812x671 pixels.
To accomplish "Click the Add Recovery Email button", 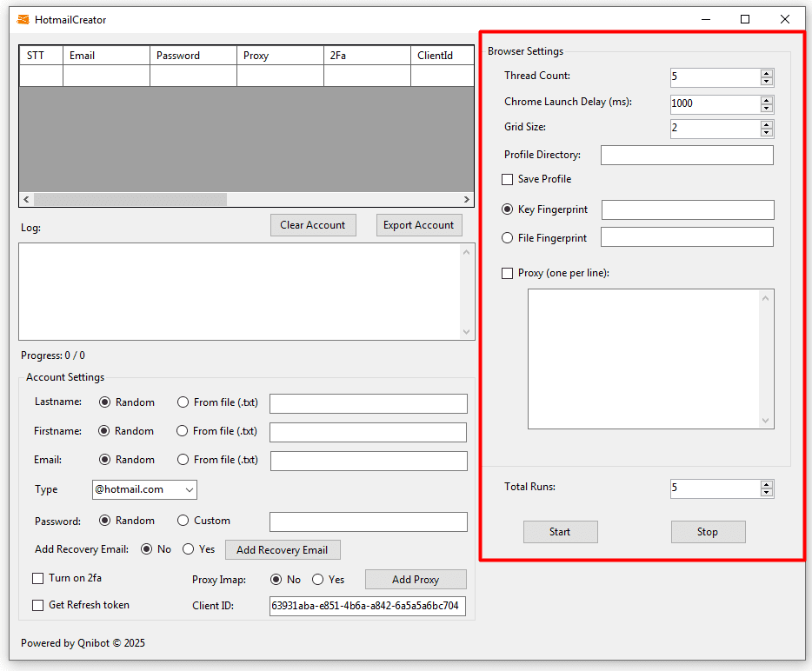I will [283, 550].
